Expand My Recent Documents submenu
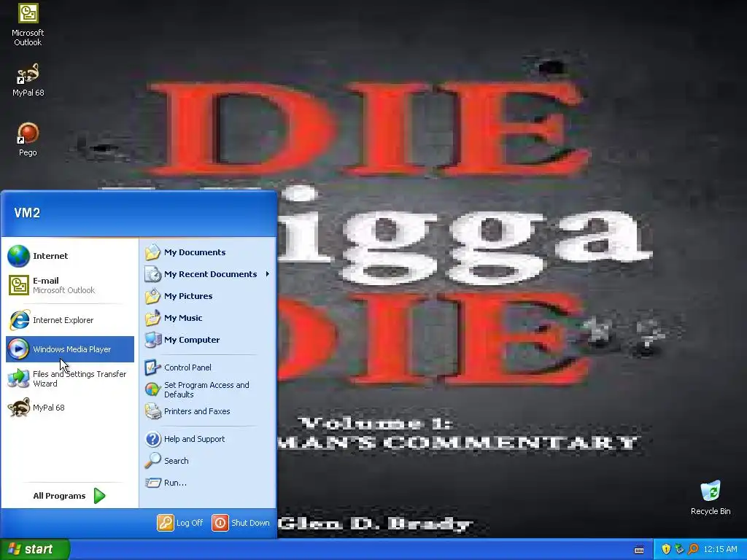Screen dimensions: 747x560 tap(208, 274)
